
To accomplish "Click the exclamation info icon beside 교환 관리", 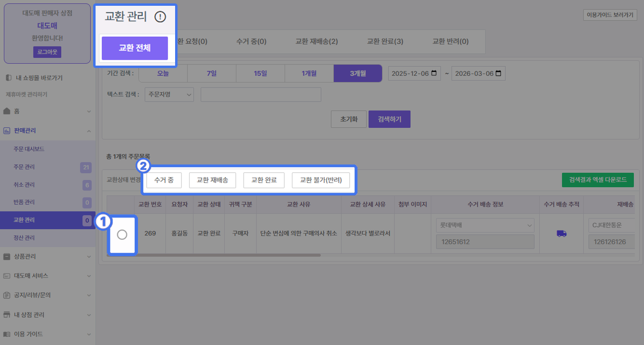I will (x=160, y=17).
